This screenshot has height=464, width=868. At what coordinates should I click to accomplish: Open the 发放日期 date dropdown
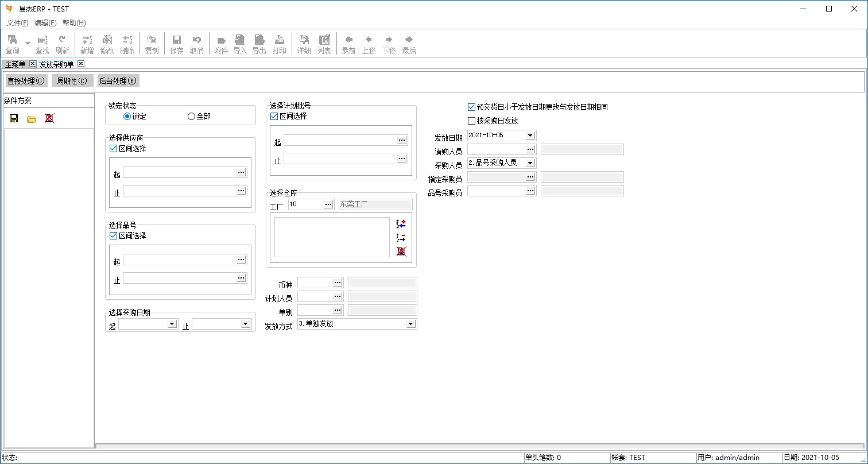(x=530, y=136)
